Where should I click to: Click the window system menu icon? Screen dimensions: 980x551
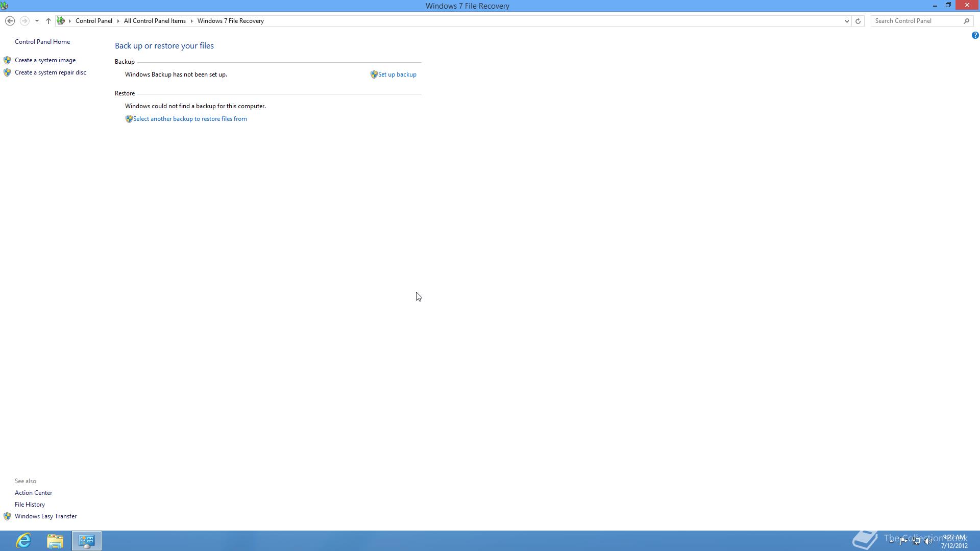(4, 6)
